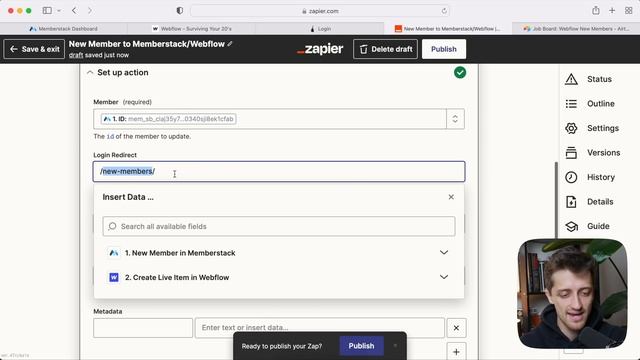Open Safari share icon
The width and height of the screenshot is (640, 360).
click(596, 11)
